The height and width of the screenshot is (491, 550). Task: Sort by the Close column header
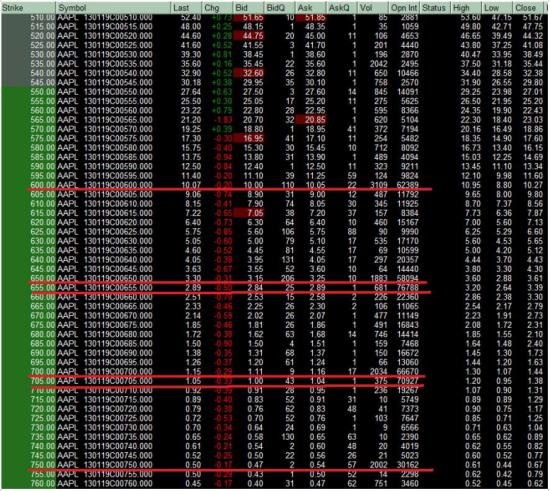coord(528,8)
